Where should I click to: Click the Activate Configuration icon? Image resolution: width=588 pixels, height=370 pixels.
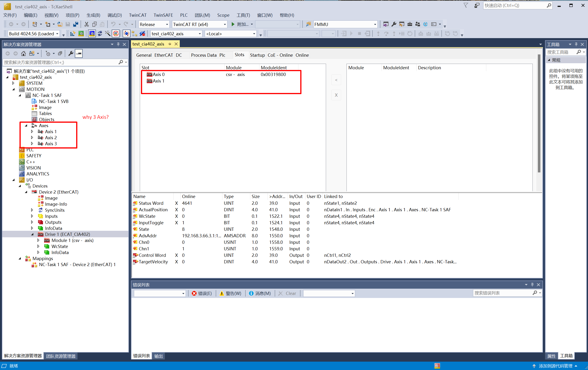coord(72,34)
